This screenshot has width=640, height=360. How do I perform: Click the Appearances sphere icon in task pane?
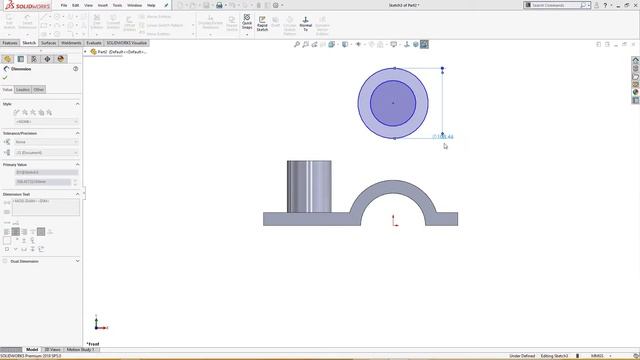[636, 92]
